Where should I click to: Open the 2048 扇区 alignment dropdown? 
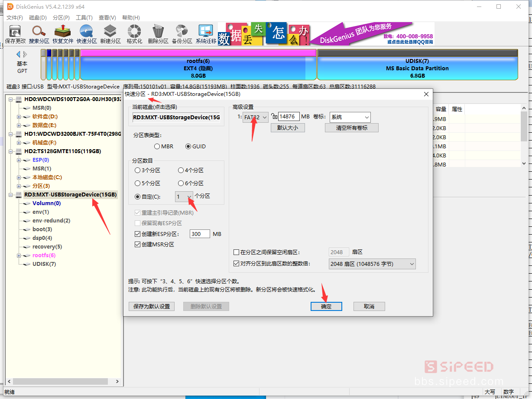click(x=372, y=264)
